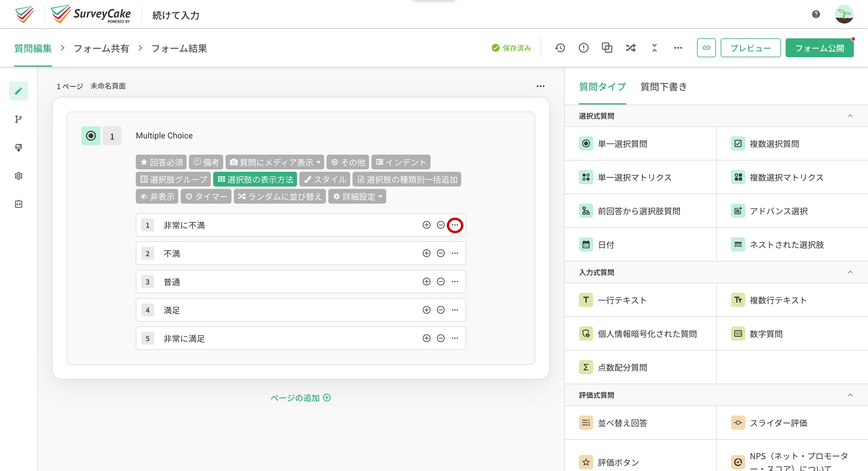
Task: Open the gear settings icon in left sidebar
Action: click(x=19, y=176)
